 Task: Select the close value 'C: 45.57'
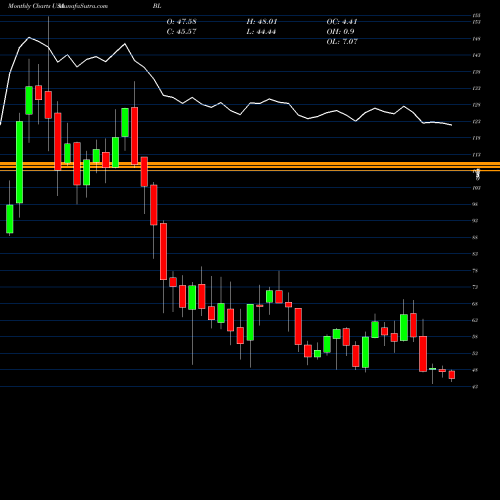coord(181,32)
